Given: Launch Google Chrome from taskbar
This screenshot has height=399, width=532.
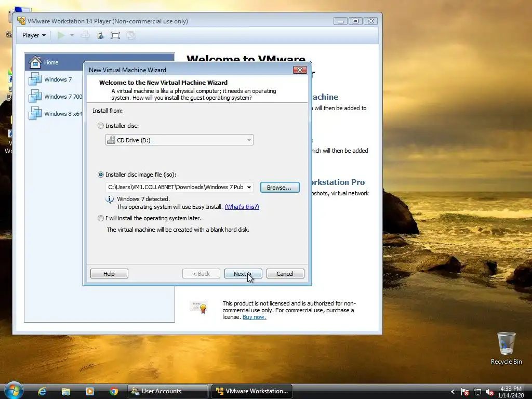Looking at the screenshot, I should 114,391.
